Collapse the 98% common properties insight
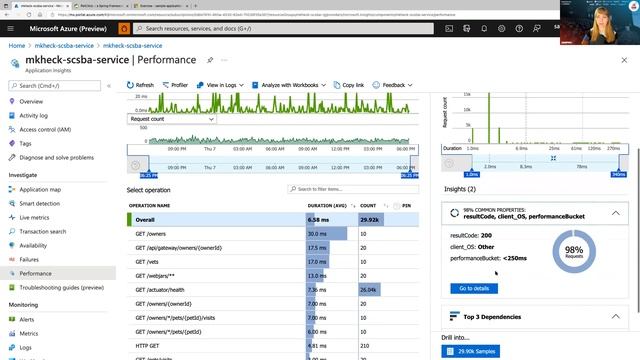The height and width of the screenshot is (360, 640). click(x=616, y=213)
